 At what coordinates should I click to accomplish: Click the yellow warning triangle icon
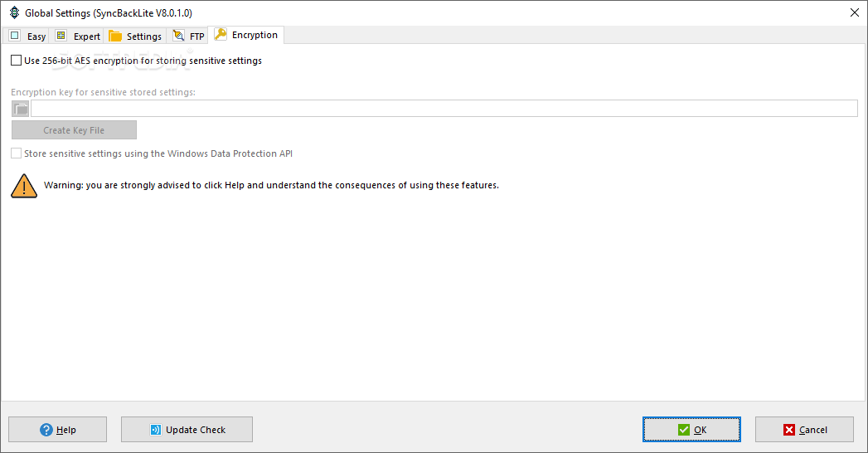click(x=24, y=186)
